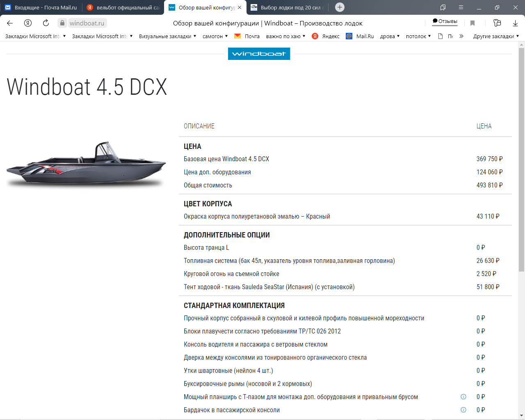Click the 51 800 ₽ price value
Screen dimensions: 525x420
[488, 287]
